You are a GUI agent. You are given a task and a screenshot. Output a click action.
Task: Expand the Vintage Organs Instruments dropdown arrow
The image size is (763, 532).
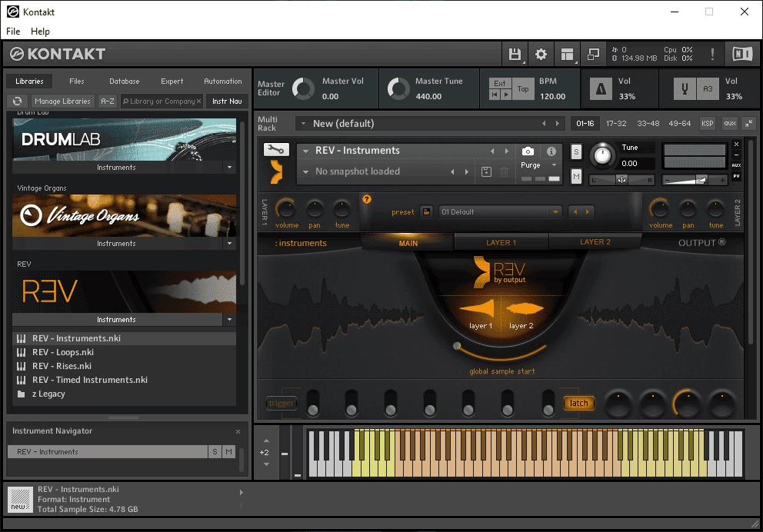pos(229,243)
